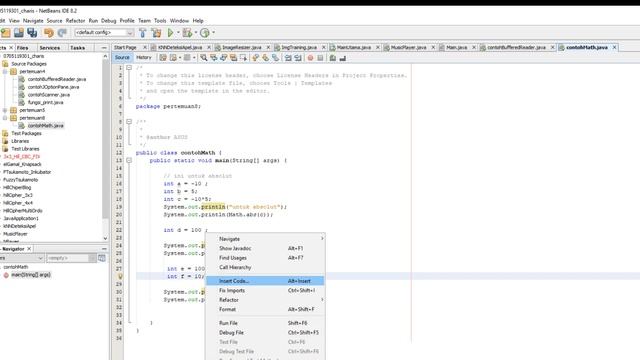Click the Next Bookmark editor icon
This screenshot has height=360, width=640.
point(266,58)
